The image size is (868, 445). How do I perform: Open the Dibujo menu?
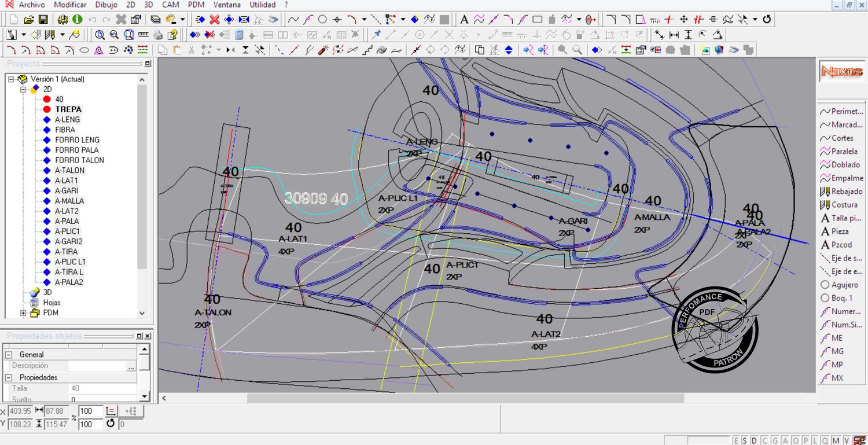[x=106, y=5]
